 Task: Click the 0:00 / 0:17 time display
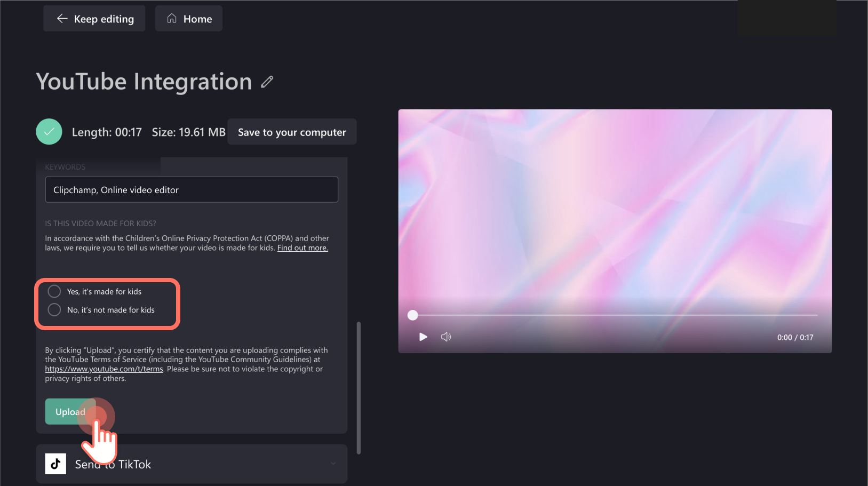pos(795,338)
